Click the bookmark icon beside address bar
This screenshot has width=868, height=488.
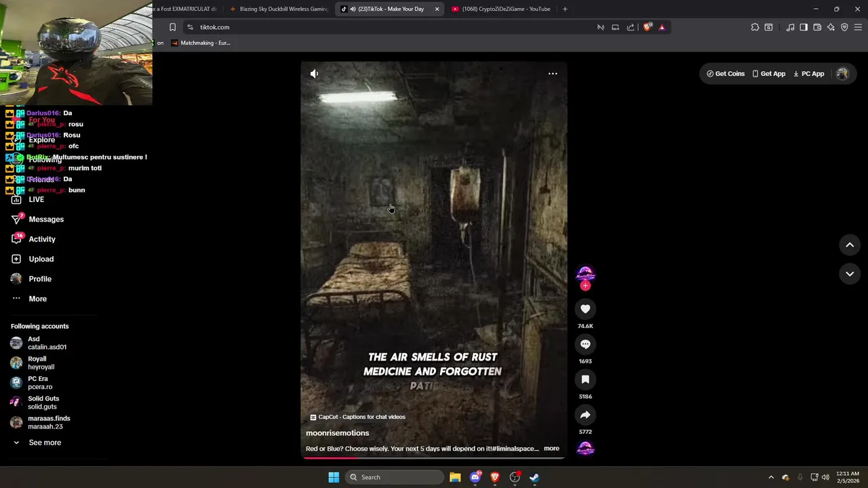click(172, 27)
